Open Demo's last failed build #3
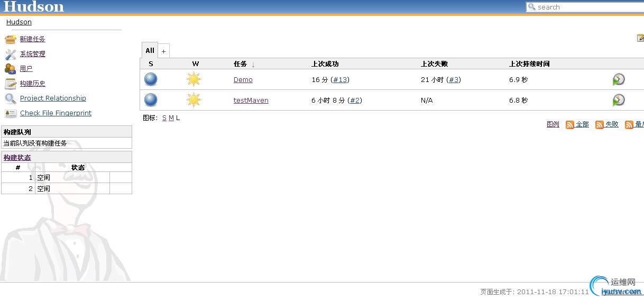 click(454, 80)
